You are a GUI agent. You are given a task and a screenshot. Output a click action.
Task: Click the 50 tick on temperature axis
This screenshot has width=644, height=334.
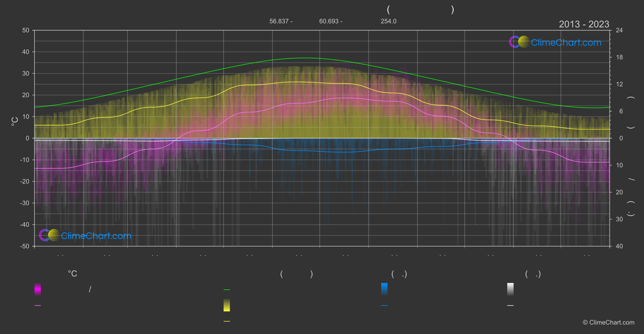point(26,30)
